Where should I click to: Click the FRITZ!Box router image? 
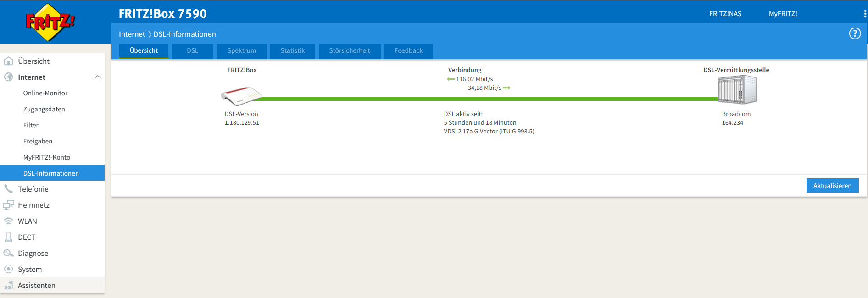241,95
